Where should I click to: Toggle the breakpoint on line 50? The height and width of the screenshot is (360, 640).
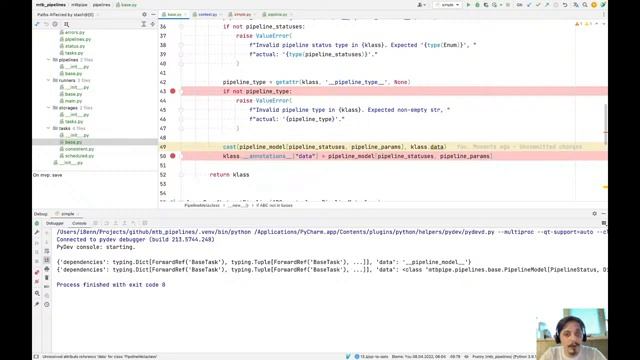(x=173, y=156)
